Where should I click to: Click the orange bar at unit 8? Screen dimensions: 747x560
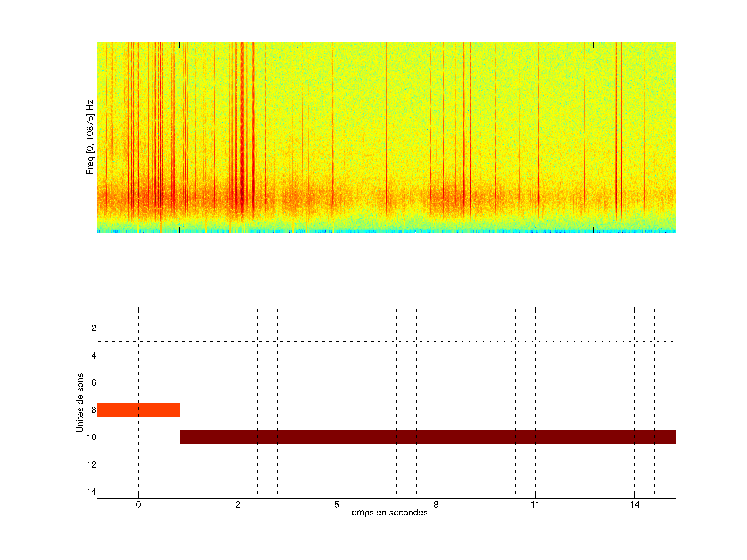[x=138, y=409]
